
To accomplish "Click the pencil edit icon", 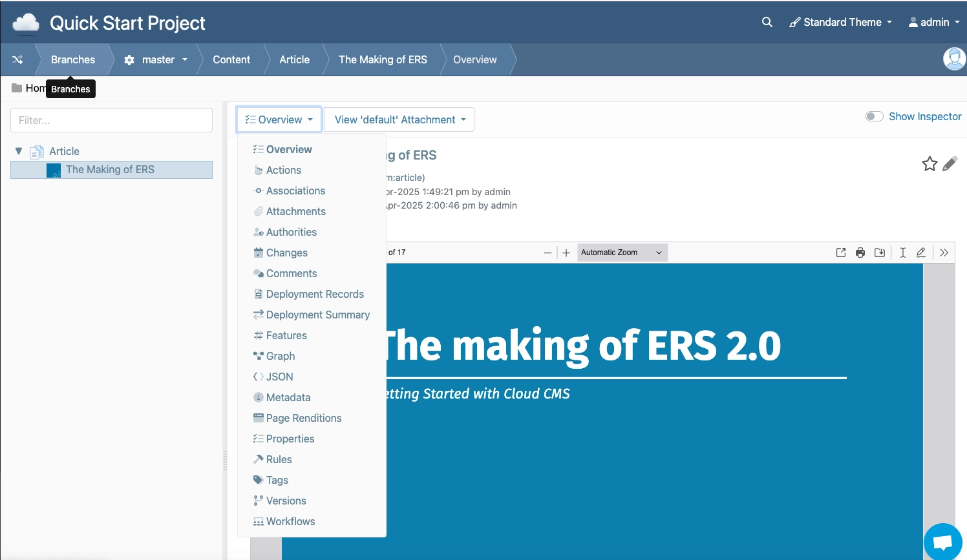I will (x=950, y=164).
